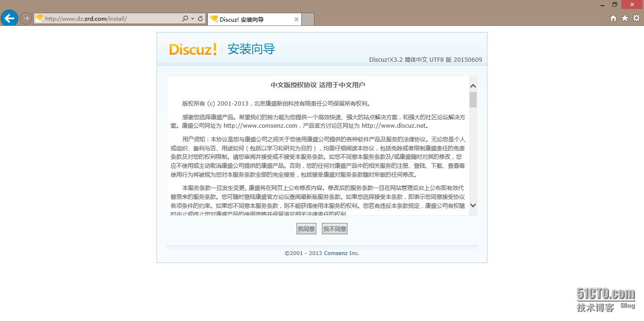Open the Comsenz link in footer
The image size is (644, 321).
click(x=336, y=253)
